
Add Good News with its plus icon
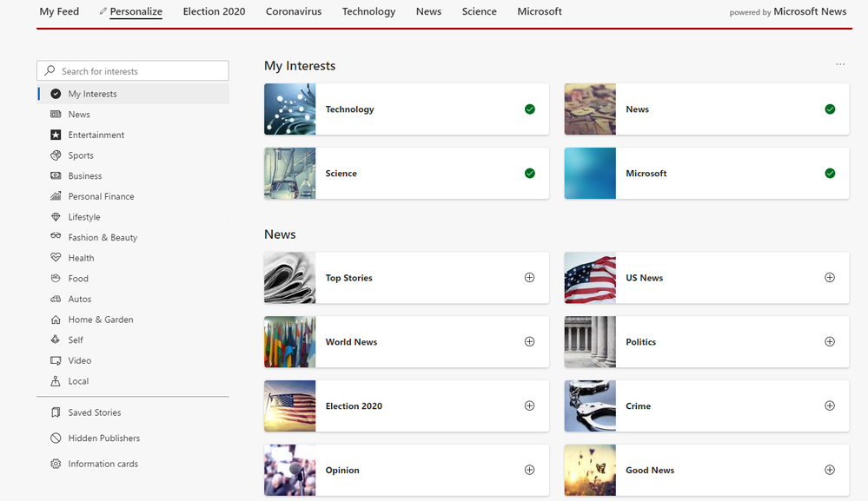coord(830,470)
